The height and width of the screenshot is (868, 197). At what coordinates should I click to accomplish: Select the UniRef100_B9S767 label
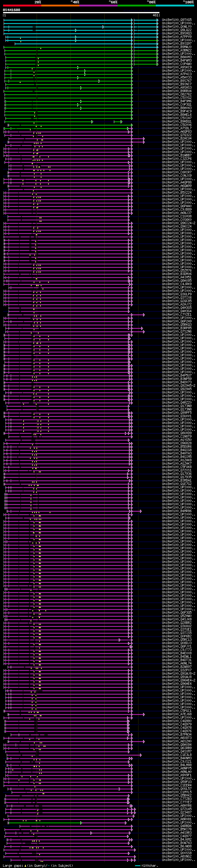[x=177, y=81]
